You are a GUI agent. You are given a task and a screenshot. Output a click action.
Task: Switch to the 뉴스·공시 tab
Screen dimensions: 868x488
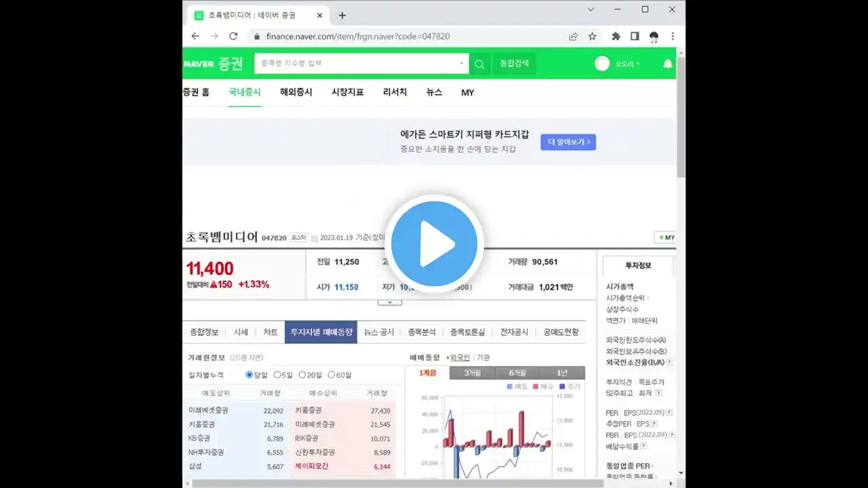pyautogui.click(x=379, y=332)
